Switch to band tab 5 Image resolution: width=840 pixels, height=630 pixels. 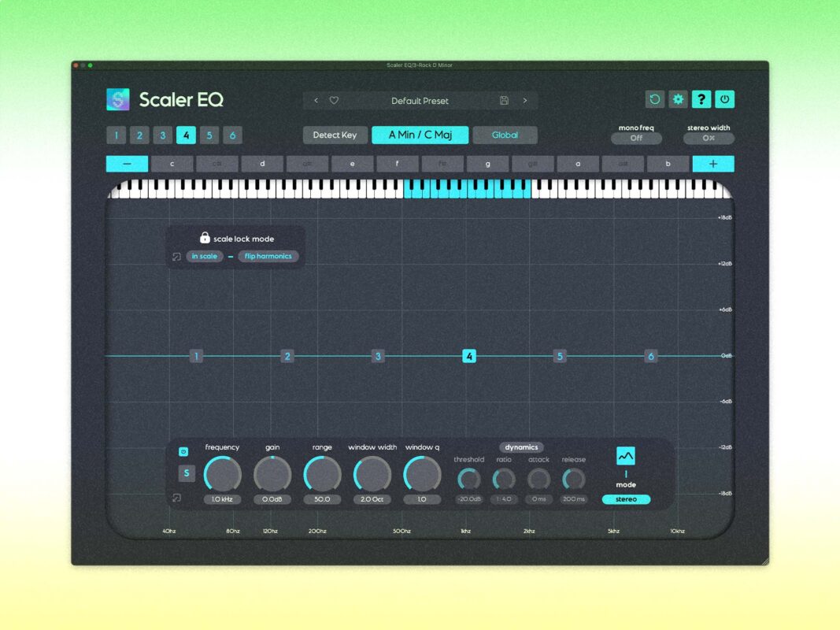pos(209,135)
